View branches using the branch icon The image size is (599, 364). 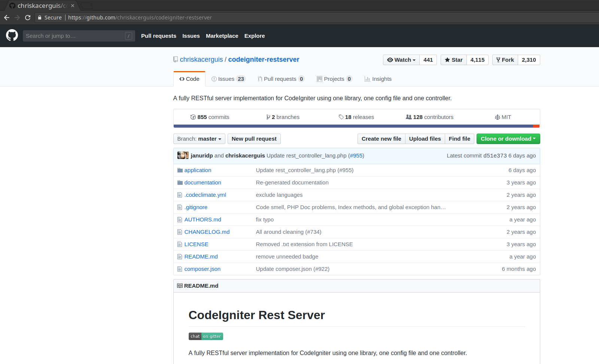268,117
